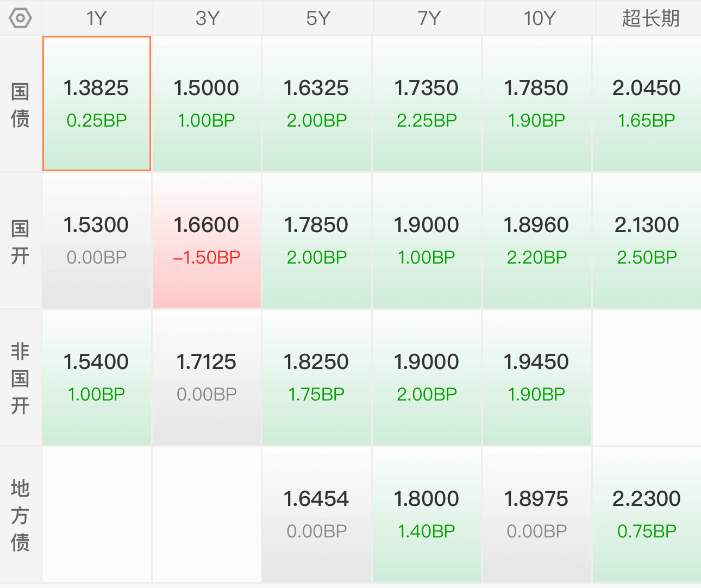Image resolution: width=701 pixels, height=588 pixels.
Task: Click the hexagon settings icon
Action: coord(21,18)
